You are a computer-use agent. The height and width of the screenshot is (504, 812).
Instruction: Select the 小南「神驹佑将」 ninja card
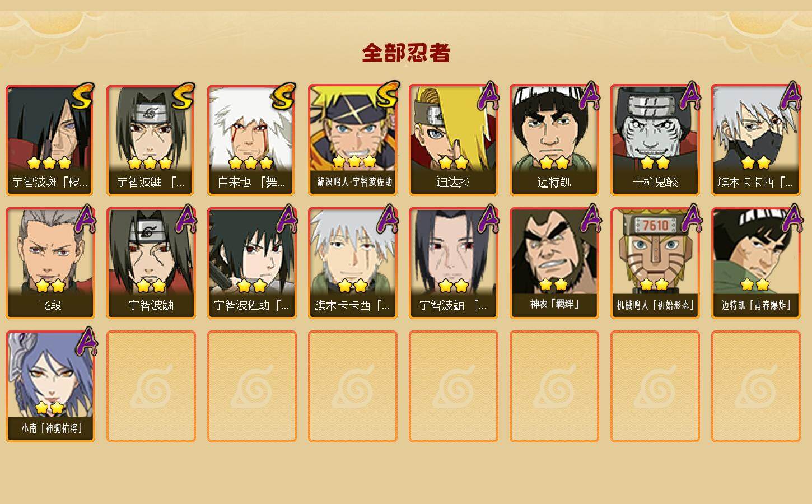click(50, 386)
